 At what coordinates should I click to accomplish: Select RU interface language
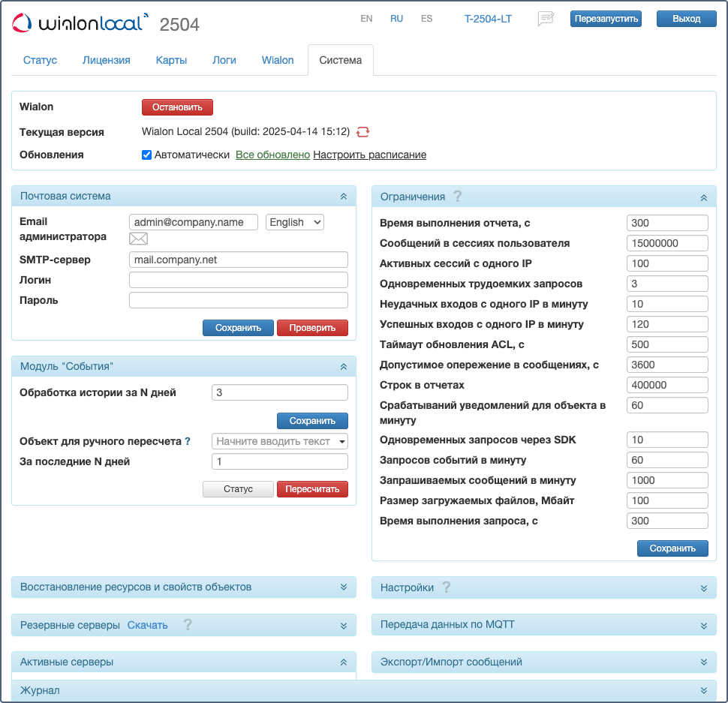(x=396, y=19)
